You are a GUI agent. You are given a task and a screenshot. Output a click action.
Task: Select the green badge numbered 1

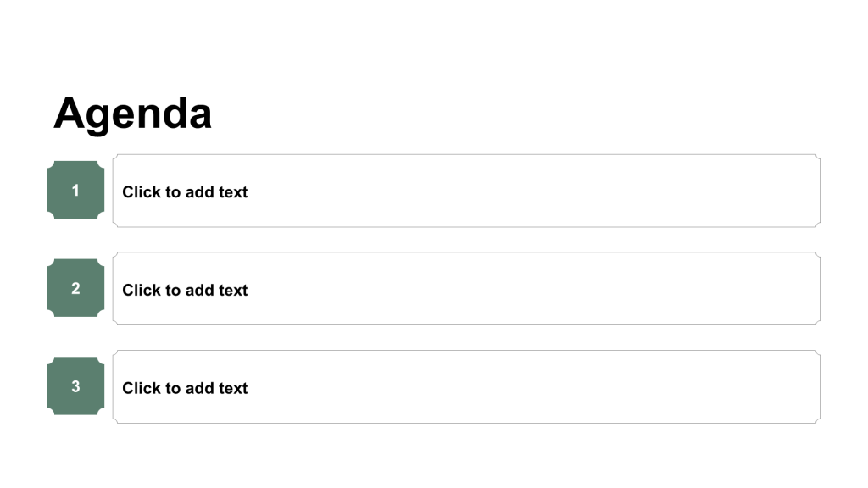(75, 191)
